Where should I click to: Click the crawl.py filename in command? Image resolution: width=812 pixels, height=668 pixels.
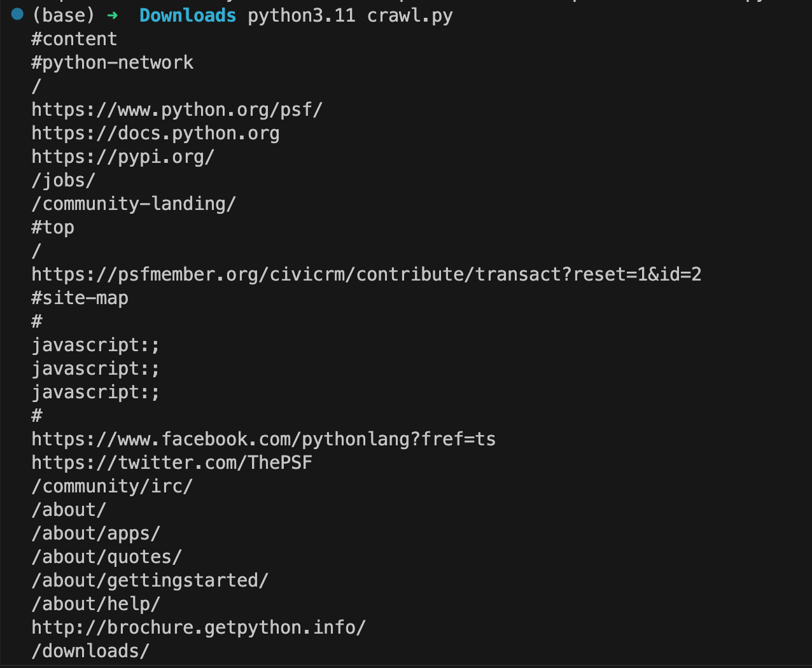[410, 15]
